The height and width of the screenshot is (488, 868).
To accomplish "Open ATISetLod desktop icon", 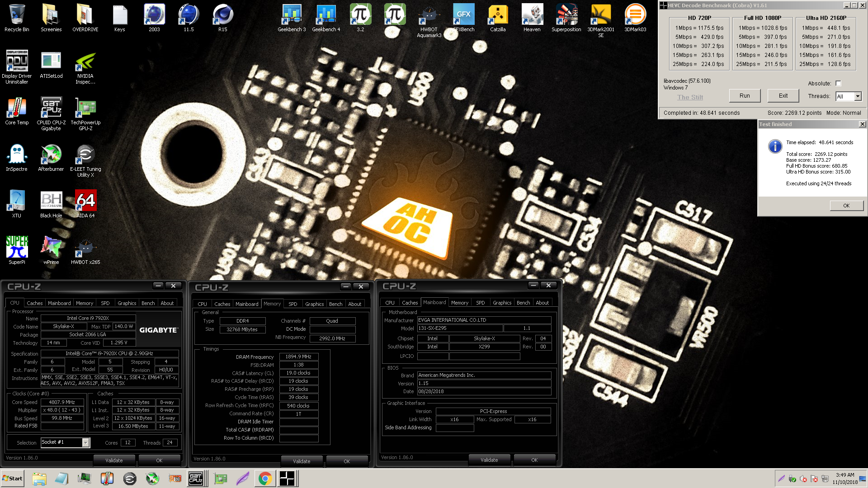I will (x=51, y=64).
